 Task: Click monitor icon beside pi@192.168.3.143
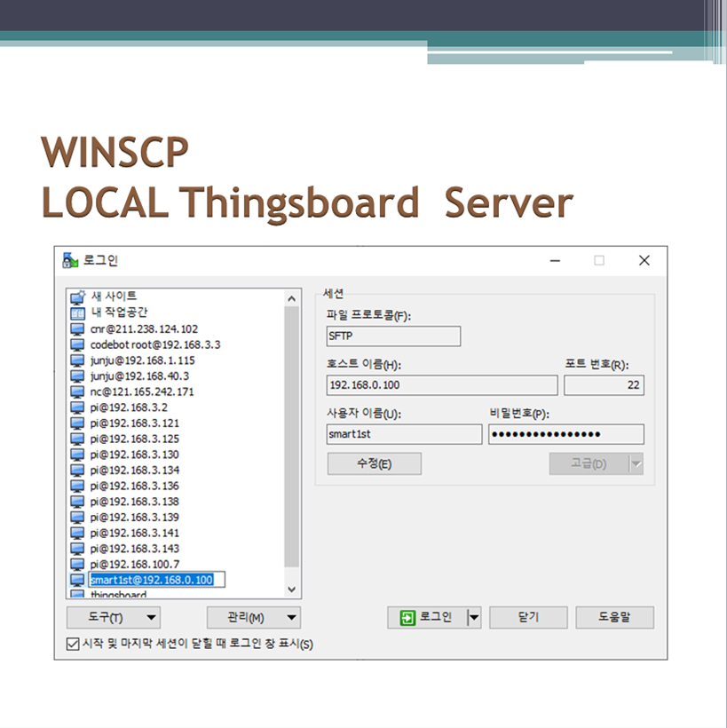pos(77,549)
